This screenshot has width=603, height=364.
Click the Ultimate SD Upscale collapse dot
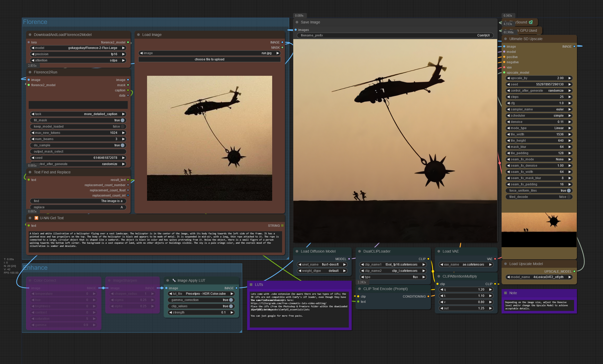[505, 39]
